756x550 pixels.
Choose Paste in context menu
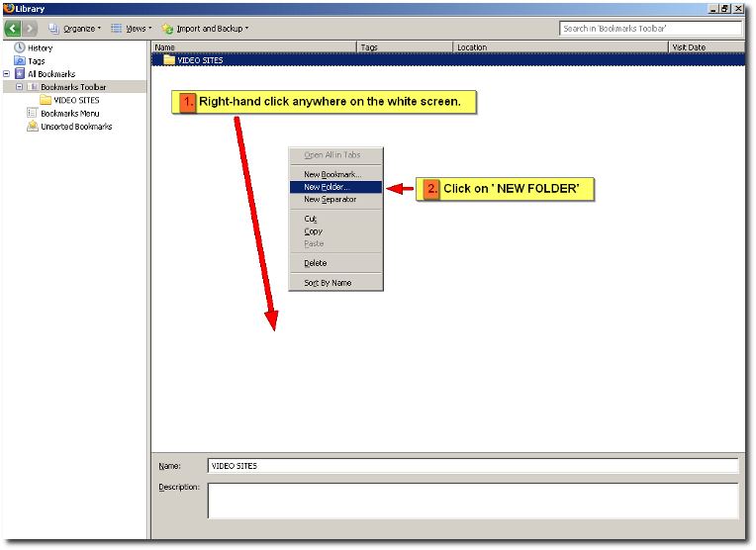336,244
